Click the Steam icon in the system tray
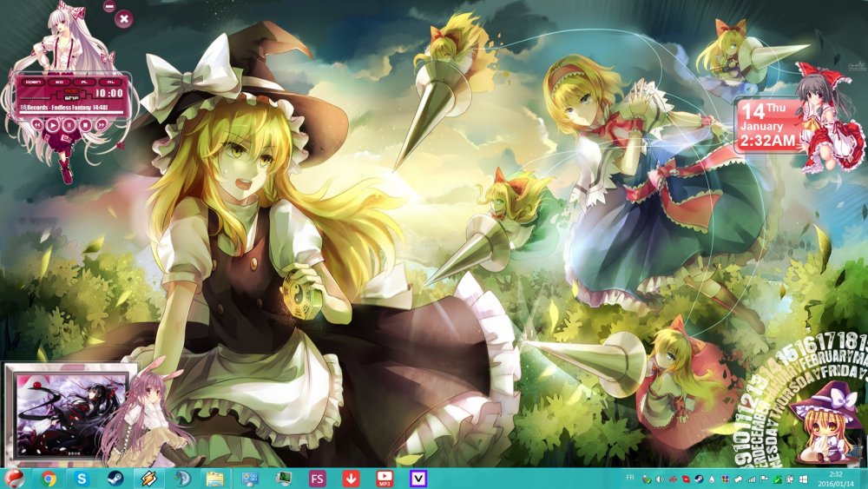868x489 pixels. (x=699, y=479)
